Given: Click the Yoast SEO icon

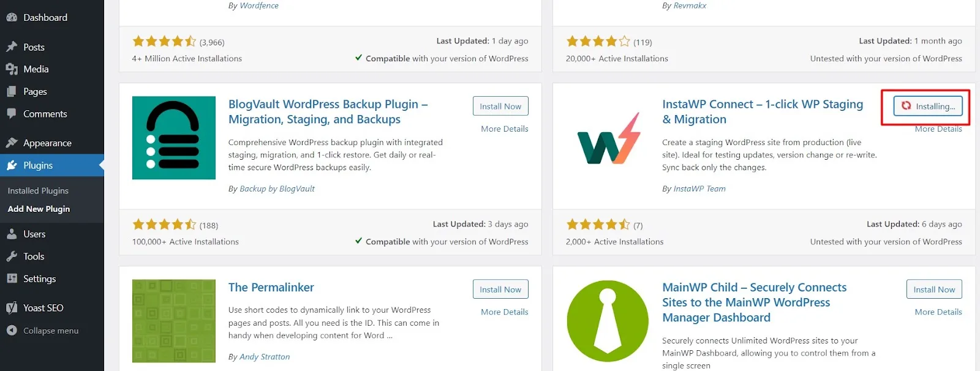Looking at the screenshot, I should pyautogui.click(x=12, y=308).
